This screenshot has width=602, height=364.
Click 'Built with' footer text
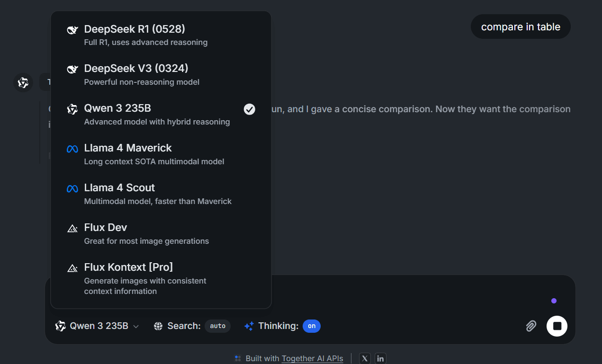(x=262, y=358)
